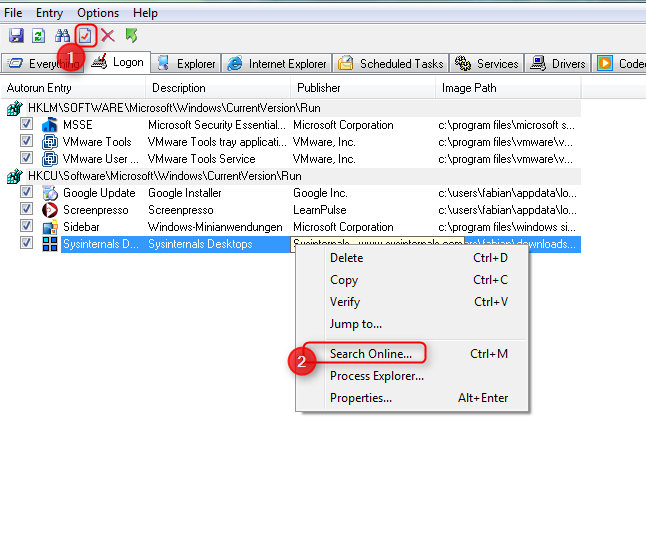The image size is (646, 550).
Task: Choose Search Online... in context menu
Action: click(412, 354)
